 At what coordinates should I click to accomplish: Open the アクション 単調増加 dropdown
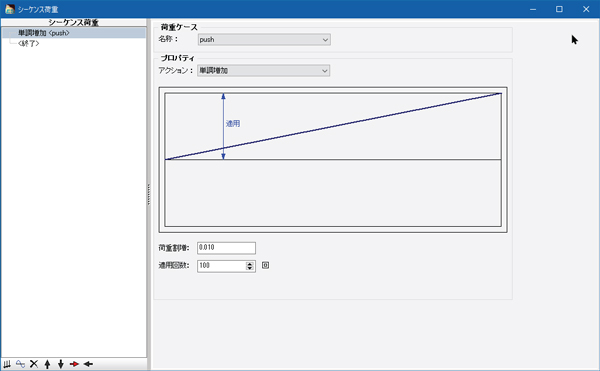click(263, 70)
